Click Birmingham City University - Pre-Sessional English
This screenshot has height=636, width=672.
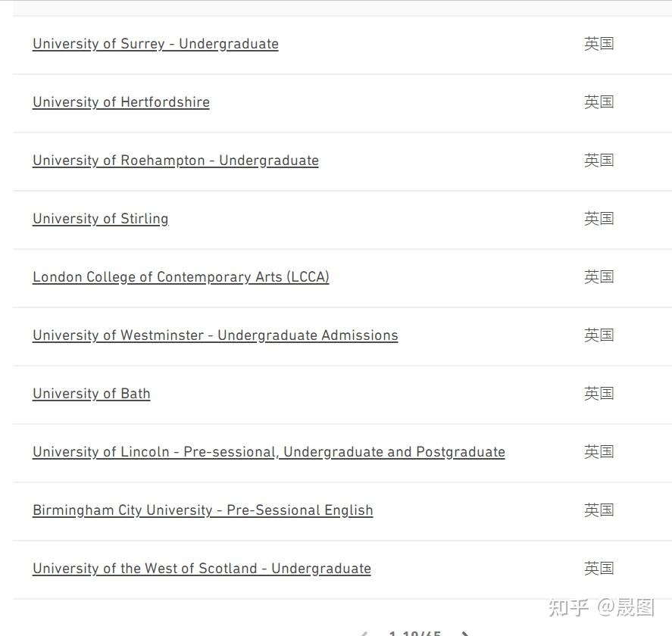[203, 510]
